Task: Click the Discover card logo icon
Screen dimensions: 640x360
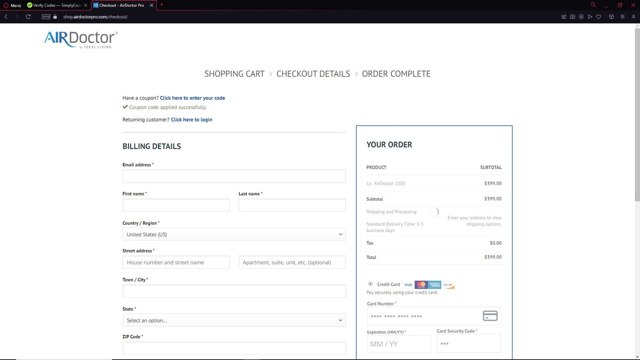Action: 449,284
